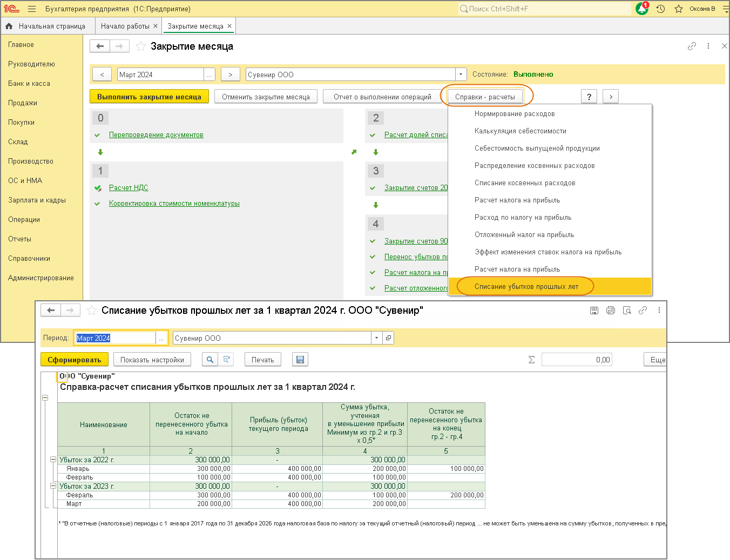This screenshot has height=560, width=730.
Task: Click the home icon on Начальная страница tab
Action: coord(9,26)
